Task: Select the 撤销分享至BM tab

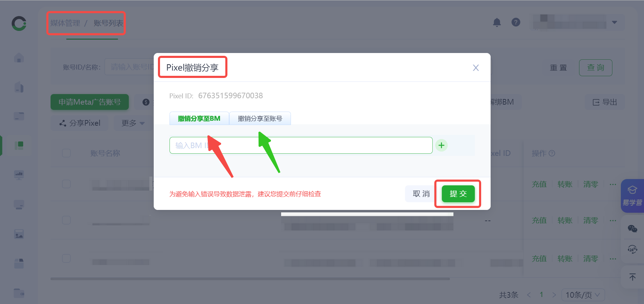Action: coord(199,119)
